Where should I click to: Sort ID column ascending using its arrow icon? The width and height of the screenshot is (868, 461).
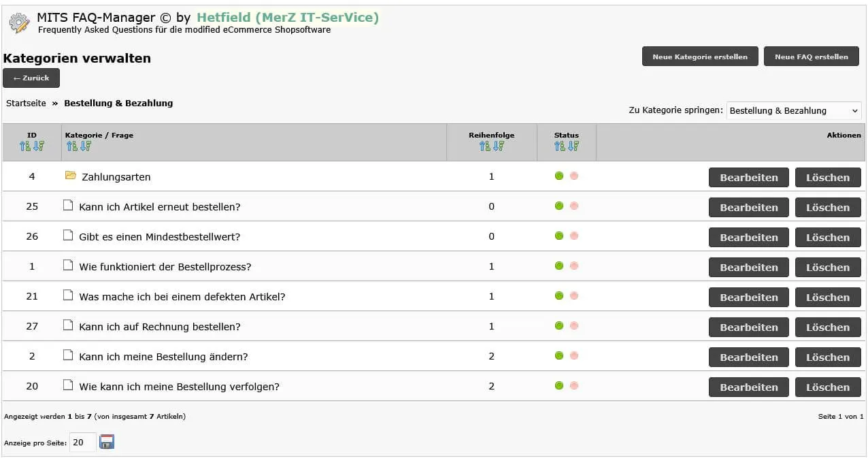[25, 146]
